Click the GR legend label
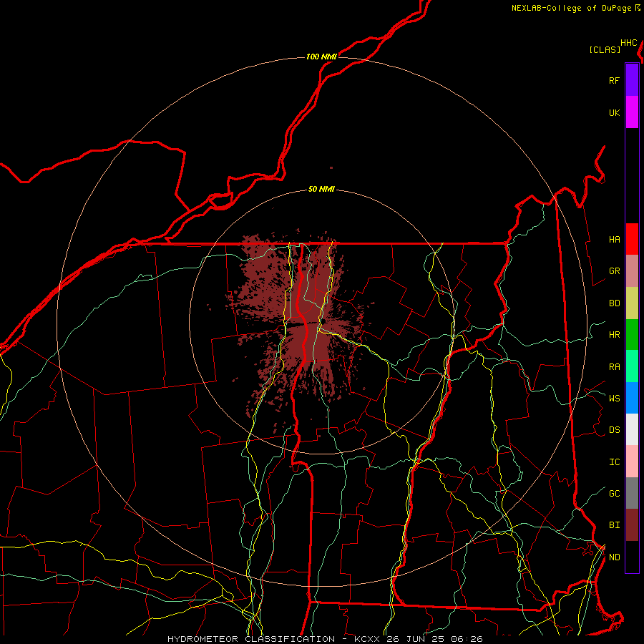Screen dimensions: 644x644 point(614,271)
